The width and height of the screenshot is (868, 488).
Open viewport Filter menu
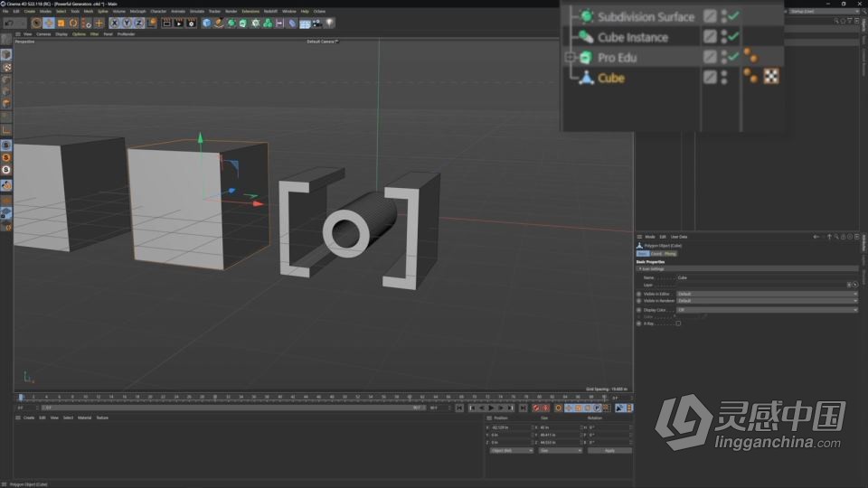coord(95,34)
